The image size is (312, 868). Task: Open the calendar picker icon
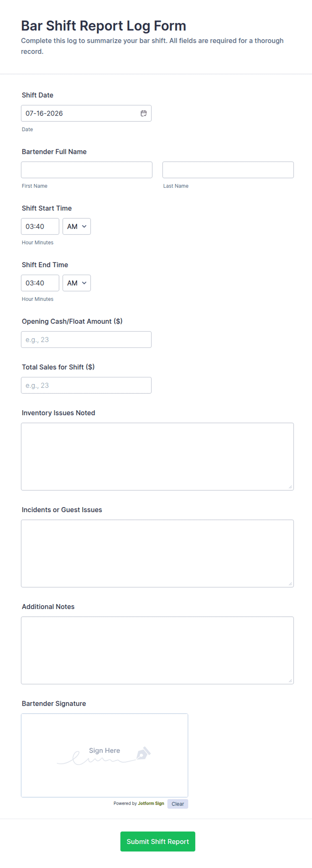pyautogui.click(x=144, y=113)
